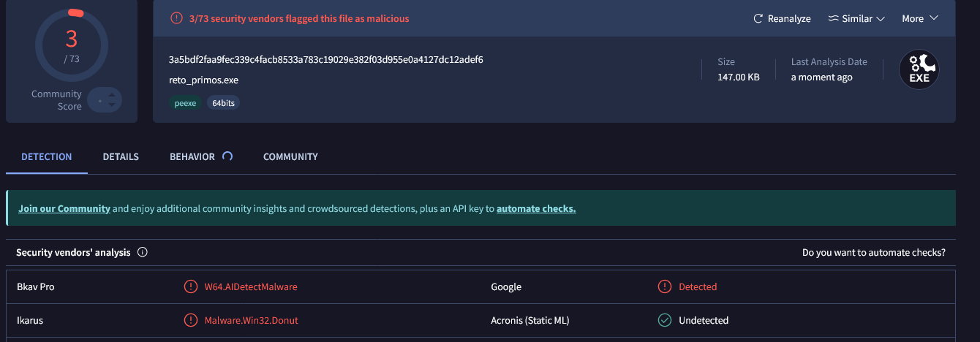Screen dimensions: 980x342
Task: Click the Ikarus alert icon
Action: click(x=191, y=320)
